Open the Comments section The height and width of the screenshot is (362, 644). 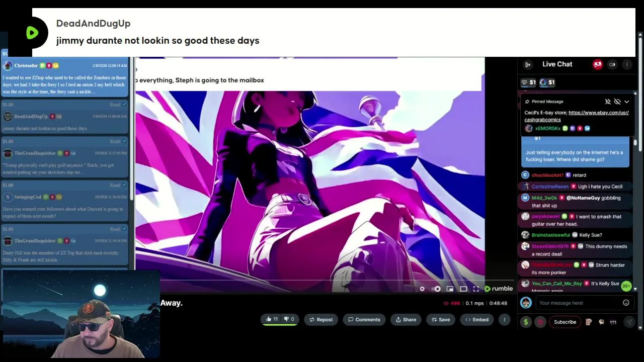(364, 320)
